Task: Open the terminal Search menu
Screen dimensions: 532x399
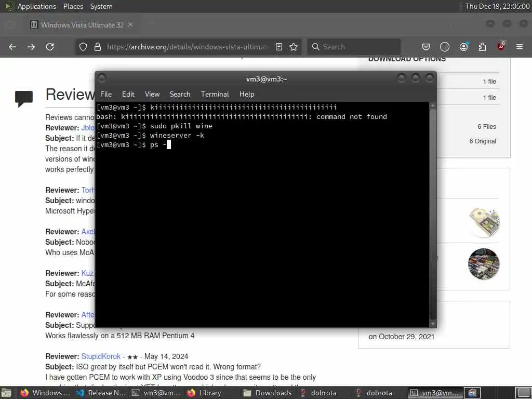Action: click(x=180, y=95)
